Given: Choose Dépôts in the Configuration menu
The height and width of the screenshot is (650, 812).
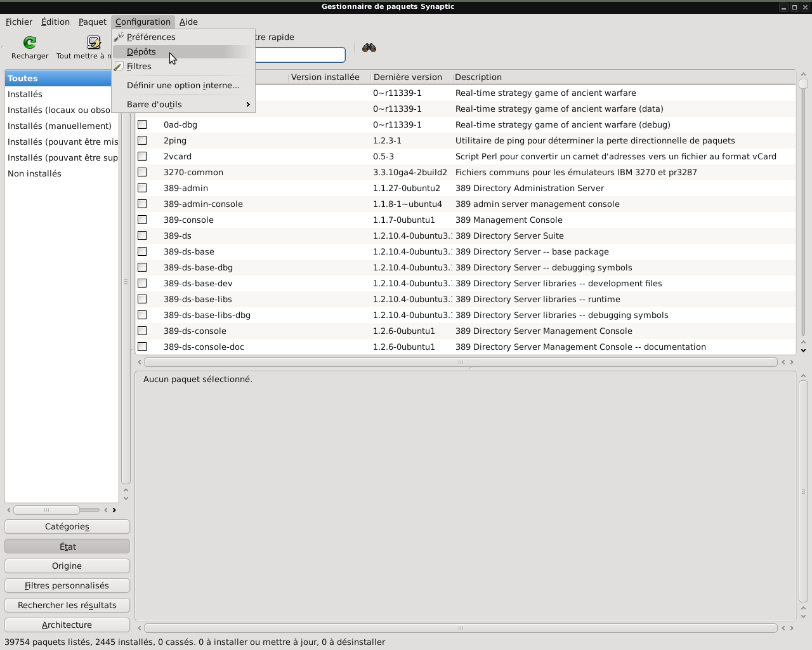Looking at the screenshot, I should 183,51.
